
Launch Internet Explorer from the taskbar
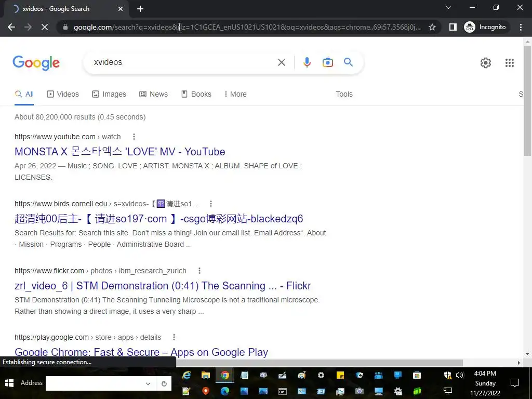187,375
